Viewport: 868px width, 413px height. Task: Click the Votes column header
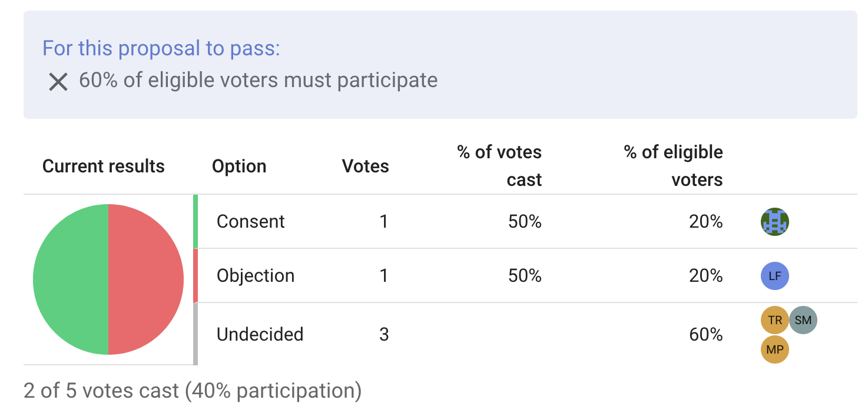click(x=365, y=166)
